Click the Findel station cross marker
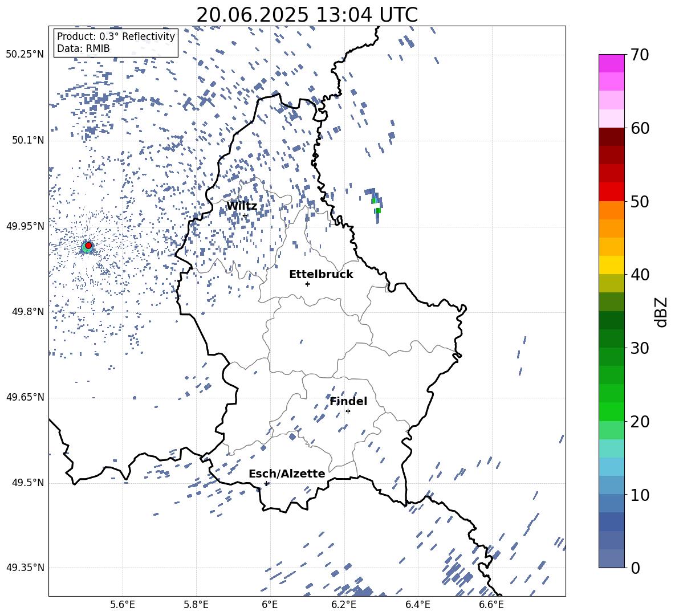 pos(348,411)
